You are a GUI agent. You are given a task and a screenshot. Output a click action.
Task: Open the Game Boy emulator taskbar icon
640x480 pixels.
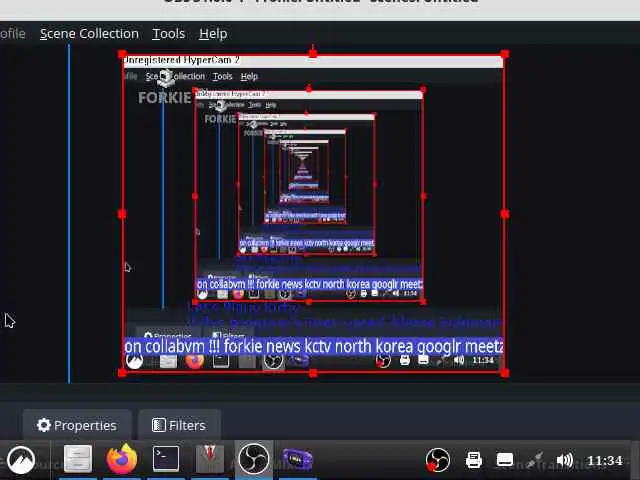pyautogui.click(x=298, y=459)
